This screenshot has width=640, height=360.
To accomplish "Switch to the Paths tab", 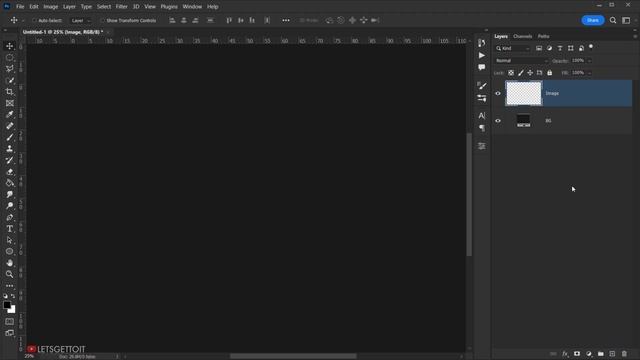I will tap(543, 36).
